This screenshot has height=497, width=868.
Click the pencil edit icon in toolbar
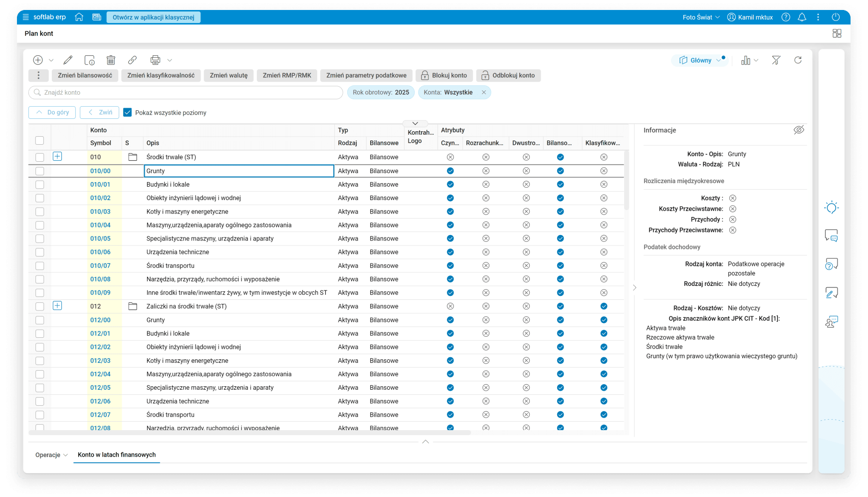pyautogui.click(x=68, y=60)
